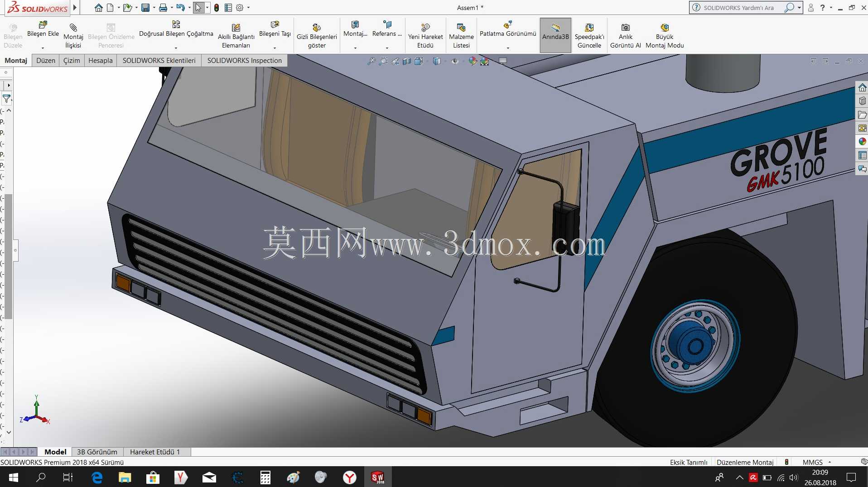868x487 pixels.
Task: Open Design Library icon in the task pane
Action: point(862,101)
